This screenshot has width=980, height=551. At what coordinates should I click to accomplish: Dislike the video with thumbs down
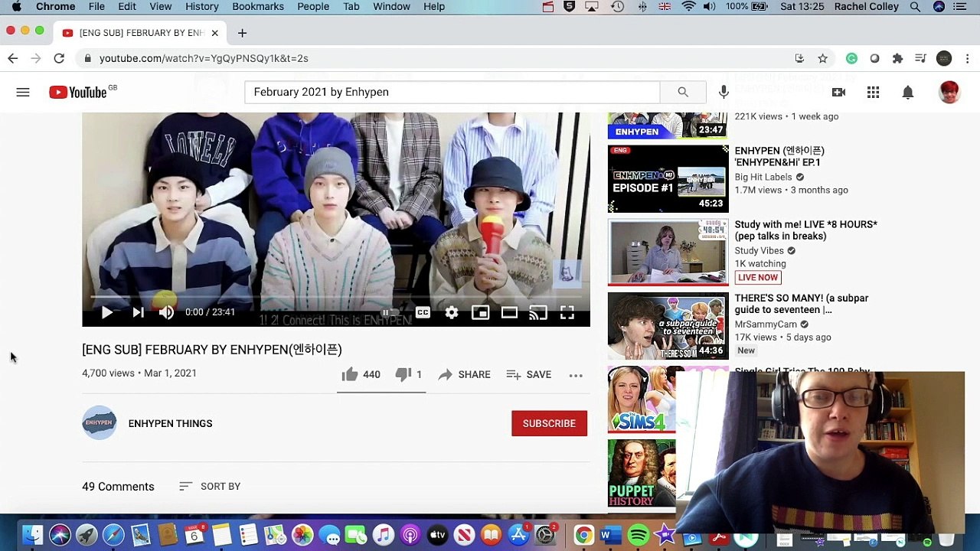408,374
